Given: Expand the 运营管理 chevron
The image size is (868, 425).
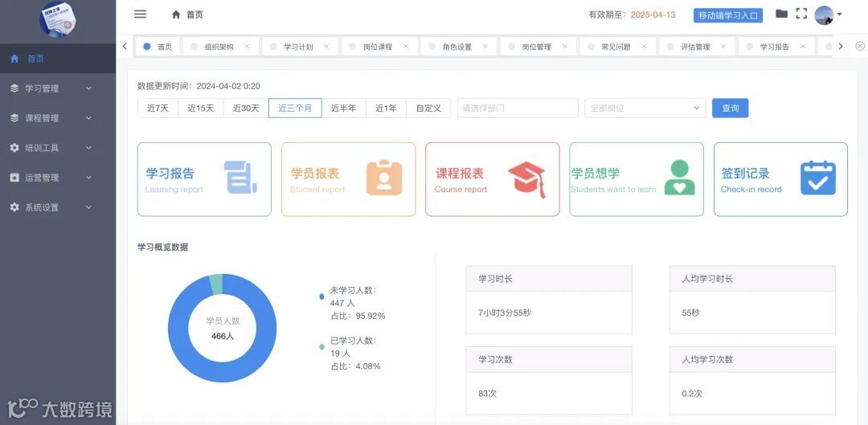Looking at the screenshot, I should (88, 178).
